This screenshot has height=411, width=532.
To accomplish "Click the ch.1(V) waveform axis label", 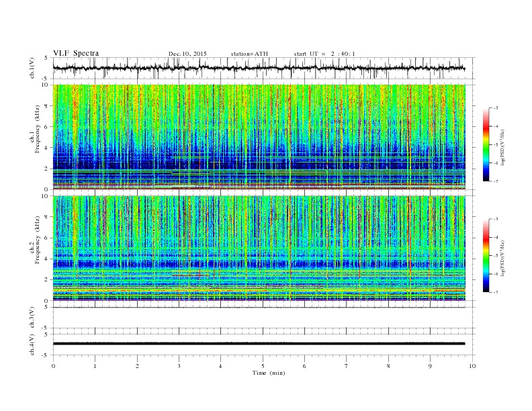I will [32, 68].
